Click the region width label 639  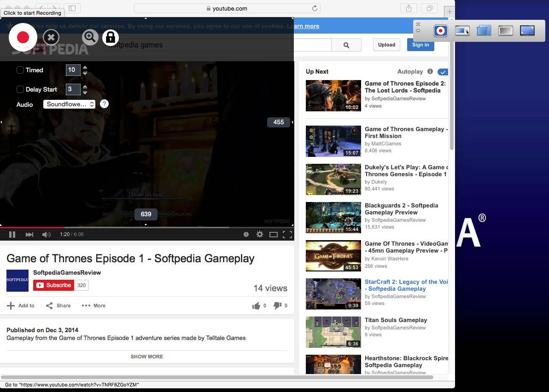(146, 214)
